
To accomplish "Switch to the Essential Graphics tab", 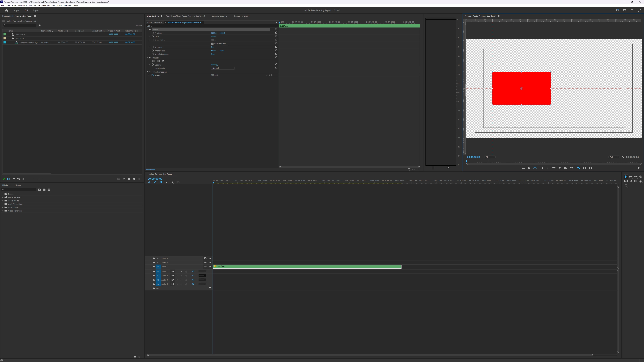I will click(219, 16).
